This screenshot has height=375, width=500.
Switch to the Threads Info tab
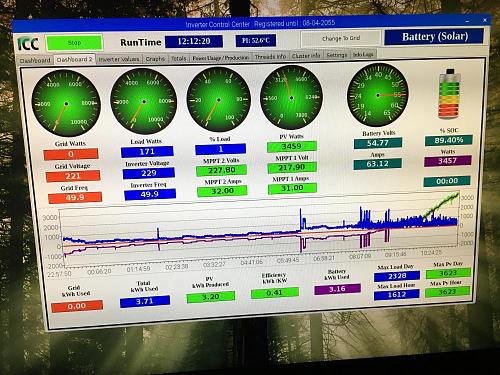[270, 57]
